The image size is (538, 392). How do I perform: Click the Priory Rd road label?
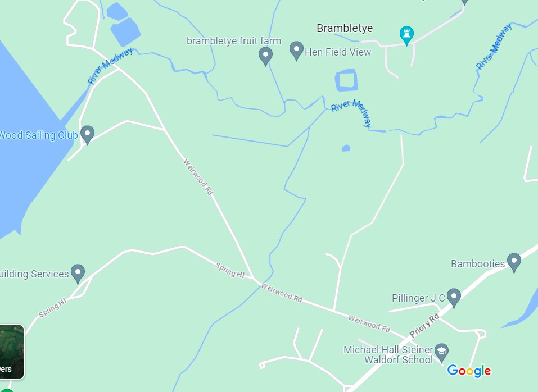point(424,325)
